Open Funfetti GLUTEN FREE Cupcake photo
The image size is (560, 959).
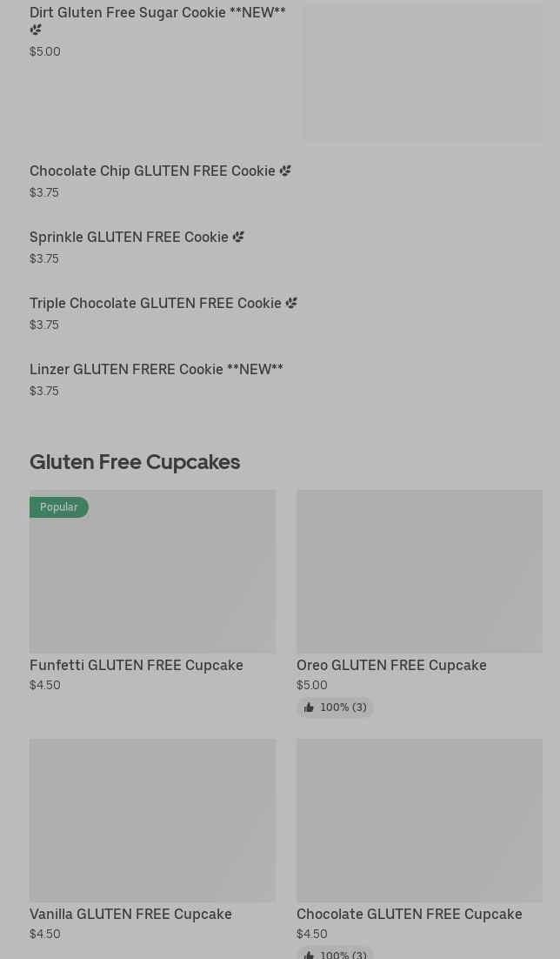[152, 572]
